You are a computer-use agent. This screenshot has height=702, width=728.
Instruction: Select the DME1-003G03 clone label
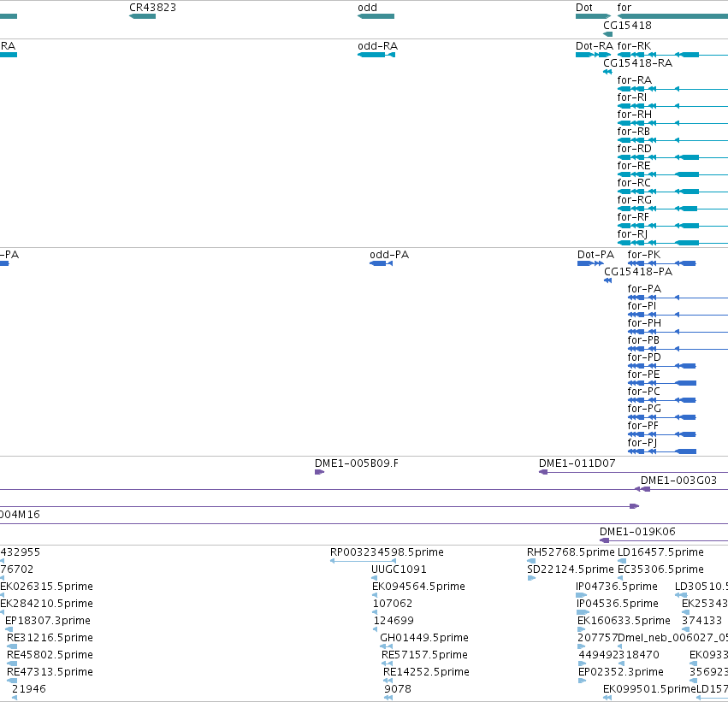(x=678, y=481)
